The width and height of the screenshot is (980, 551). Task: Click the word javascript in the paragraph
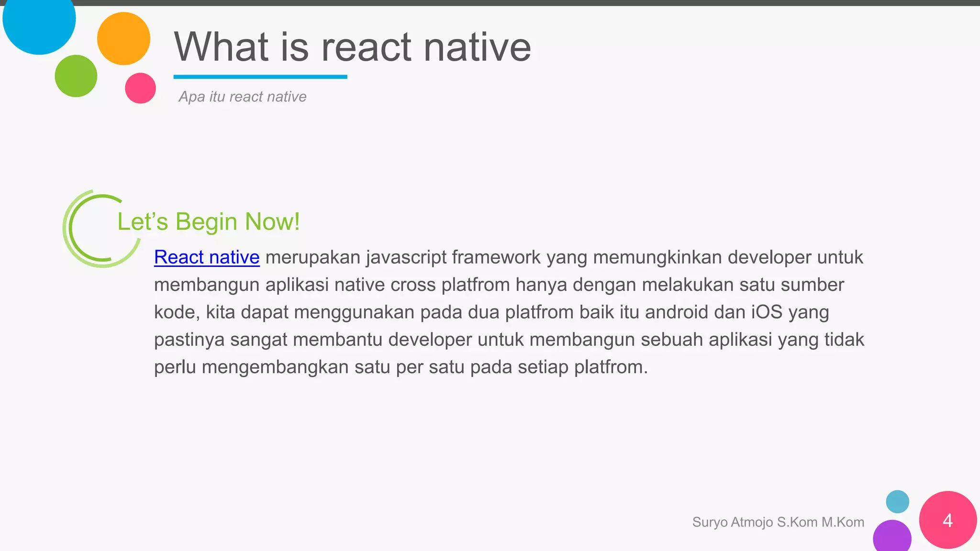coord(406,257)
